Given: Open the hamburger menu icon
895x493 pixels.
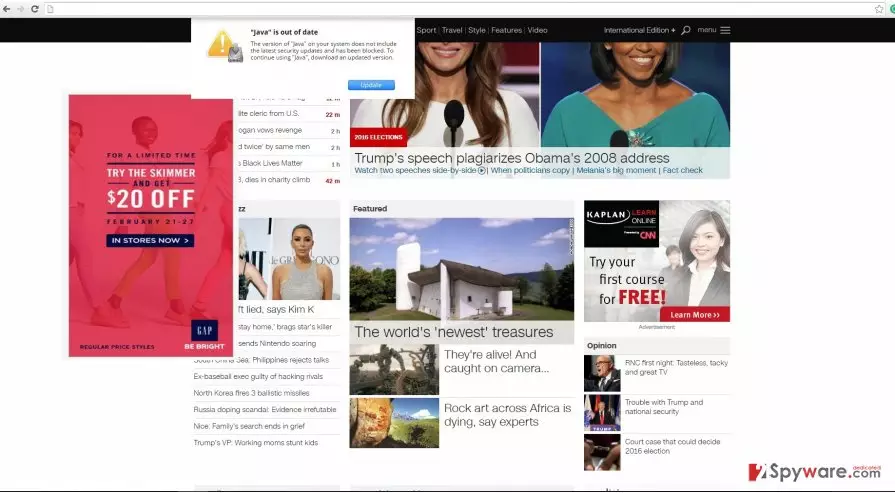Looking at the screenshot, I should [725, 30].
